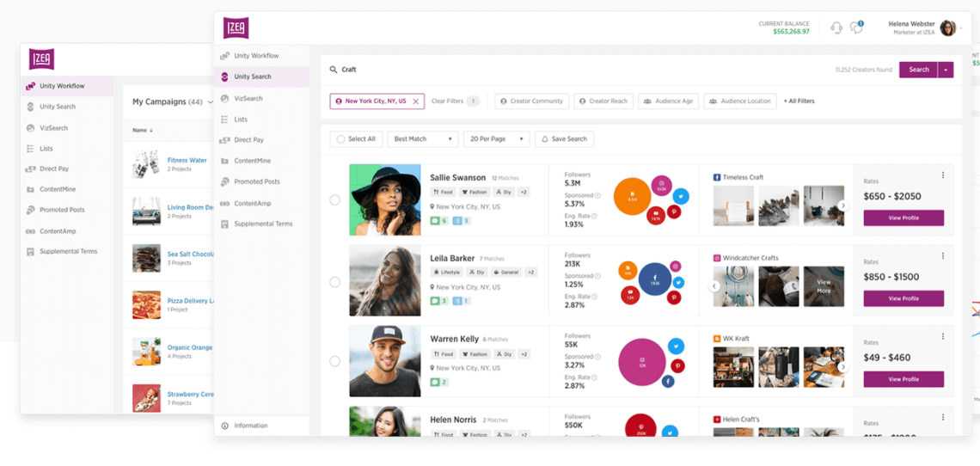Click Warren Kelly's Facebook bubble
The height and width of the screenshot is (466, 980).
pyautogui.click(x=667, y=380)
